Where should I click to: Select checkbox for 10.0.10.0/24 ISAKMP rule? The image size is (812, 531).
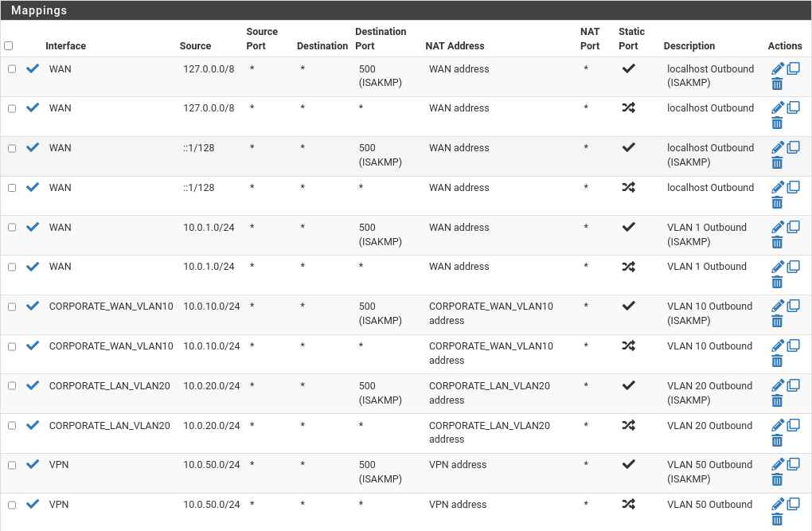[12, 306]
